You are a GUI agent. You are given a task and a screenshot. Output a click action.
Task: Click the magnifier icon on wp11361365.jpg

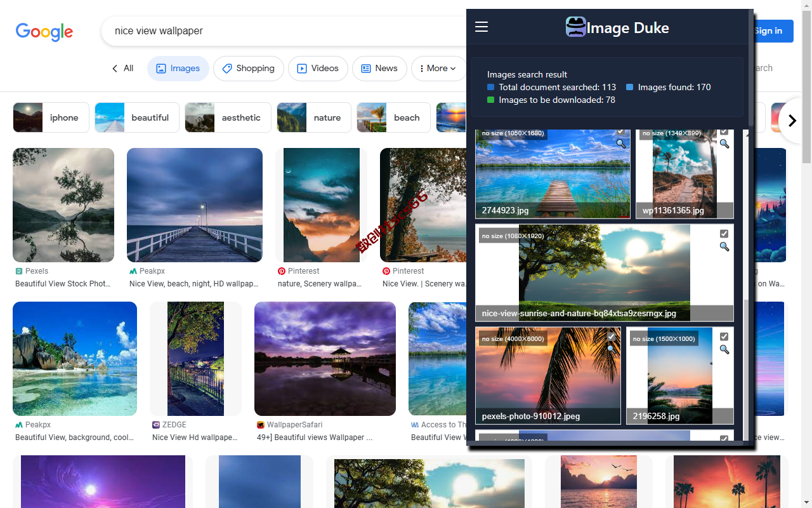(x=724, y=144)
